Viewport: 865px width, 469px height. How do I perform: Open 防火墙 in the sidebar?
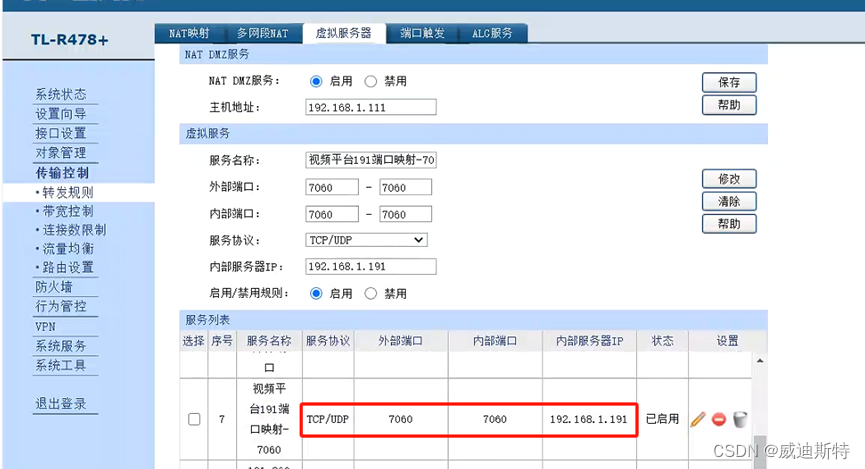pyautogui.click(x=54, y=287)
